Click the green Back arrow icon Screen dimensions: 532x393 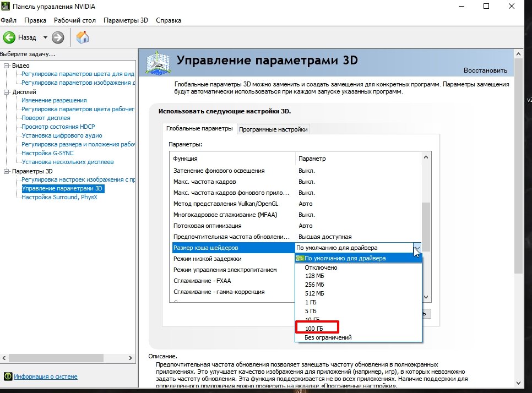[9, 37]
